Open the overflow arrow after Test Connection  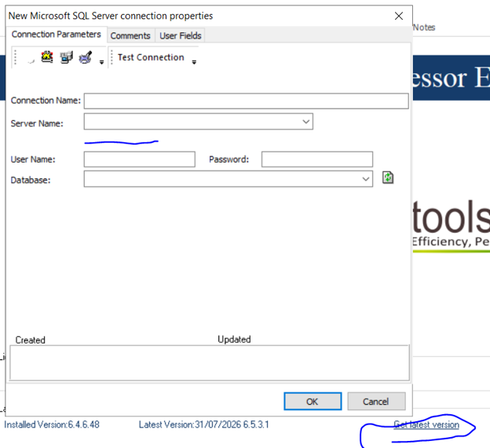coord(194,62)
